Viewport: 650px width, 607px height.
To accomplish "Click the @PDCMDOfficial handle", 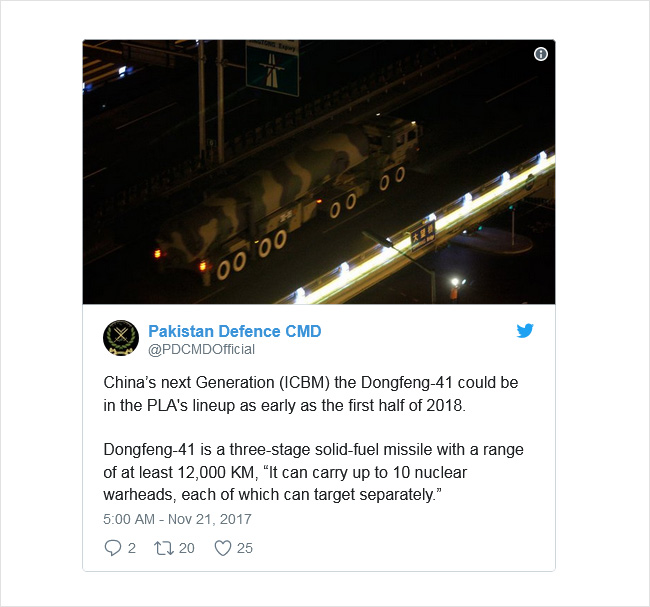I will [x=201, y=350].
